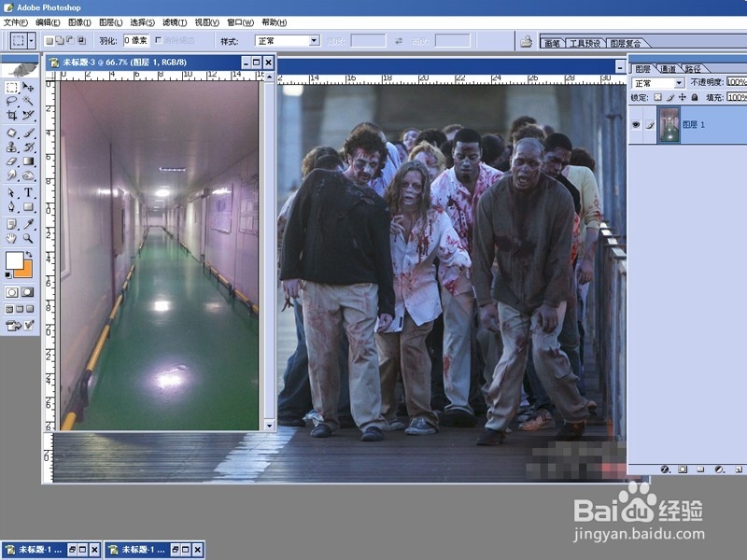This screenshot has width=747, height=560.
Task: Add a layer mask to layer
Action: (x=683, y=469)
